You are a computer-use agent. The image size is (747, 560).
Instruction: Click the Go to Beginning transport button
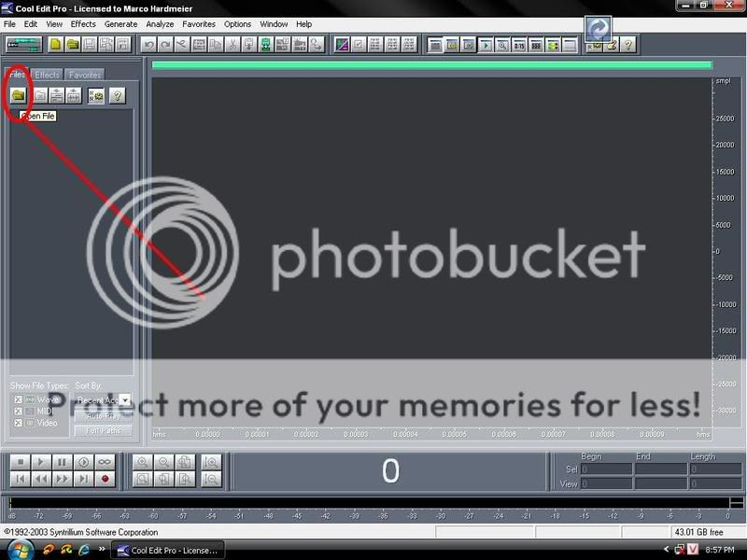[x=20, y=479]
